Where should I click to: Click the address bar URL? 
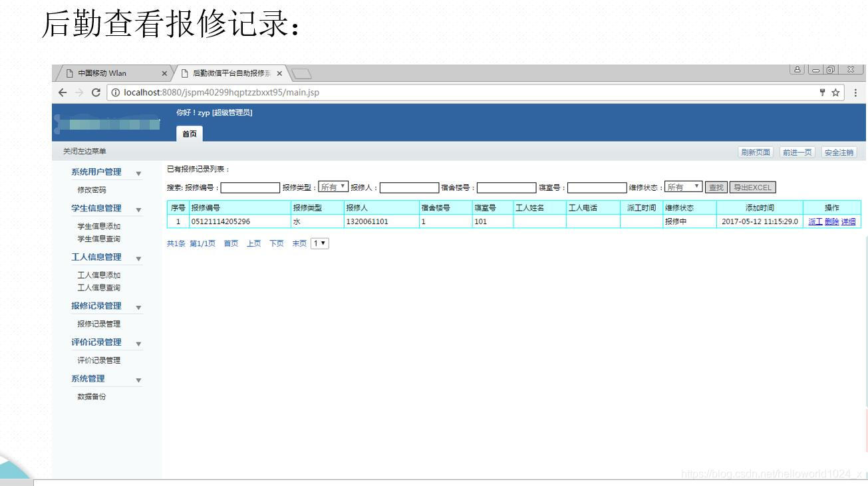coord(221,92)
